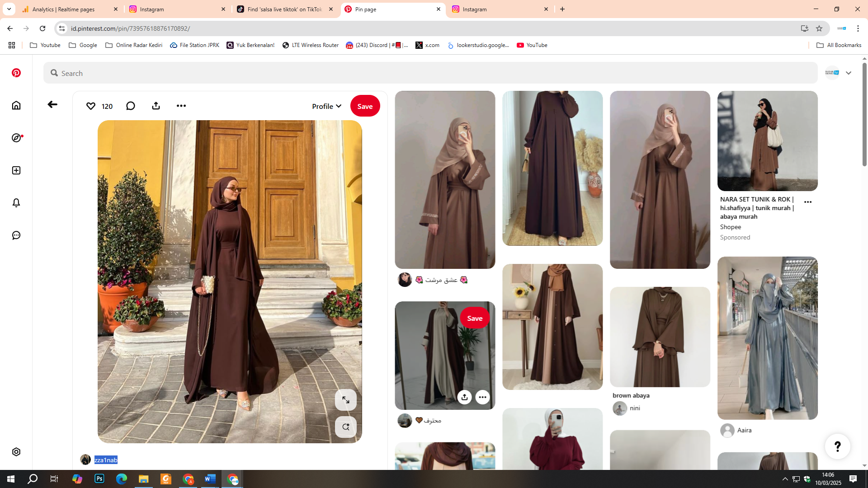Open notifications bell in sidebar
Image resolution: width=868 pixels, height=488 pixels.
pyautogui.click(x=16, y=203)
